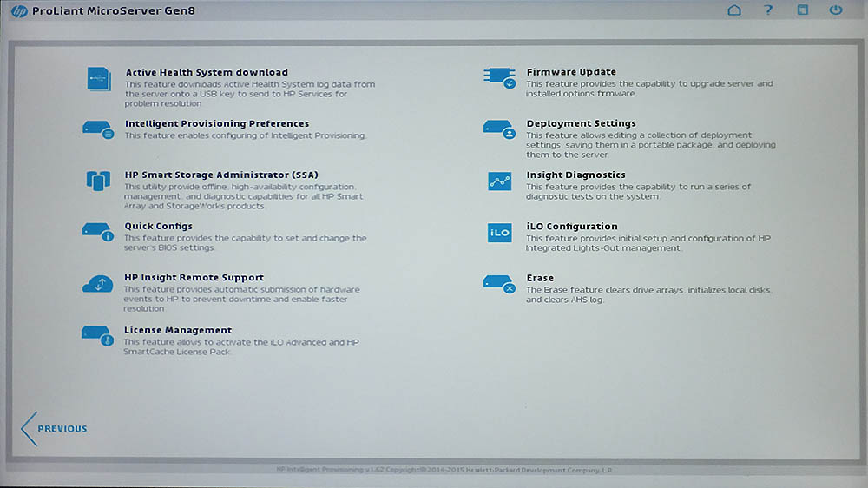The width and height of the screenshot is (868, 488).
Task: Open Deployment Settings title
Action: coord(581,123)
